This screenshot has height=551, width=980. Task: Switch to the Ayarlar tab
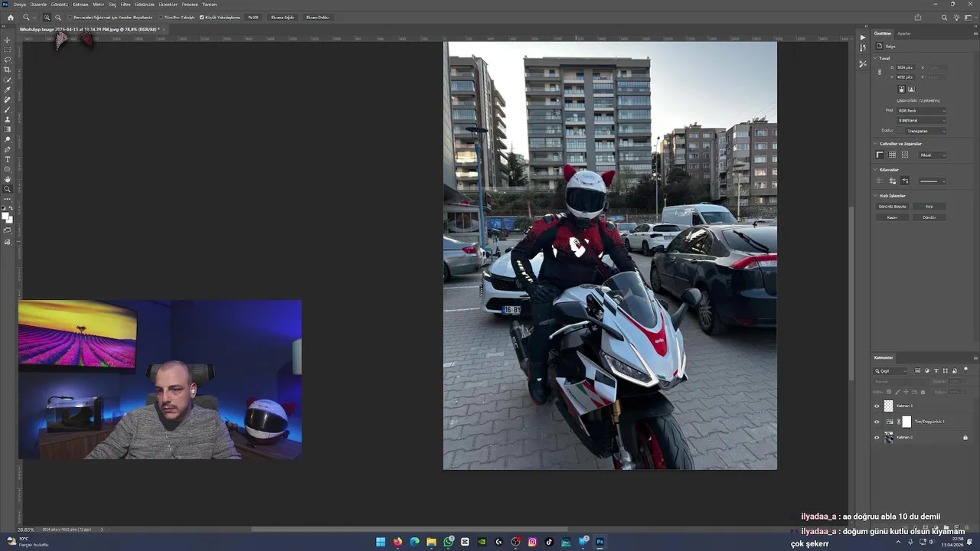point(904,33)
